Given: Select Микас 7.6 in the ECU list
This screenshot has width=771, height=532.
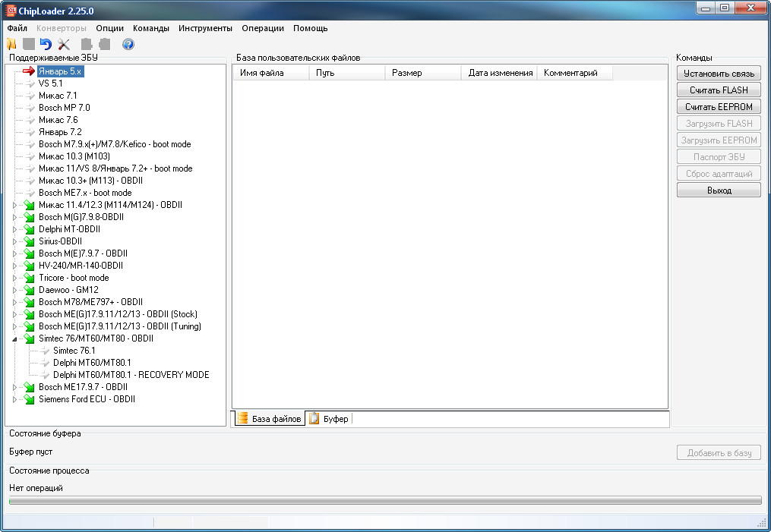Looking at the screenshot, I should [58, 120].
